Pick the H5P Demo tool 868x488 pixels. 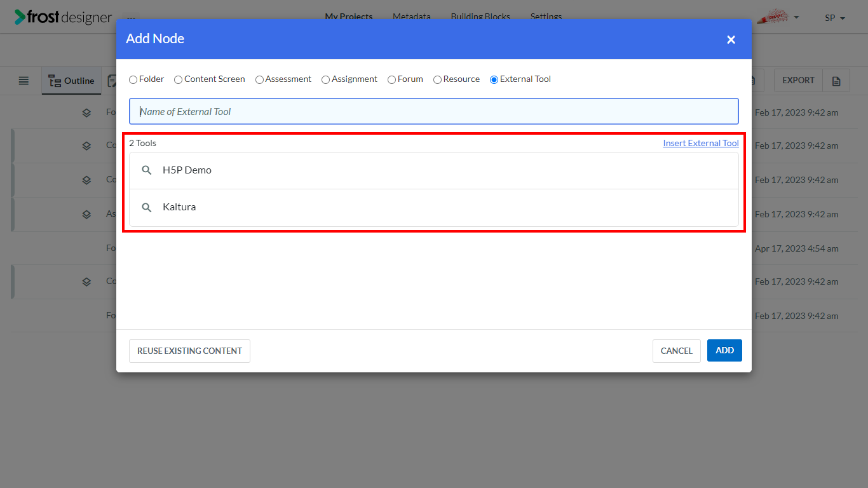click(x=434, y=170)
